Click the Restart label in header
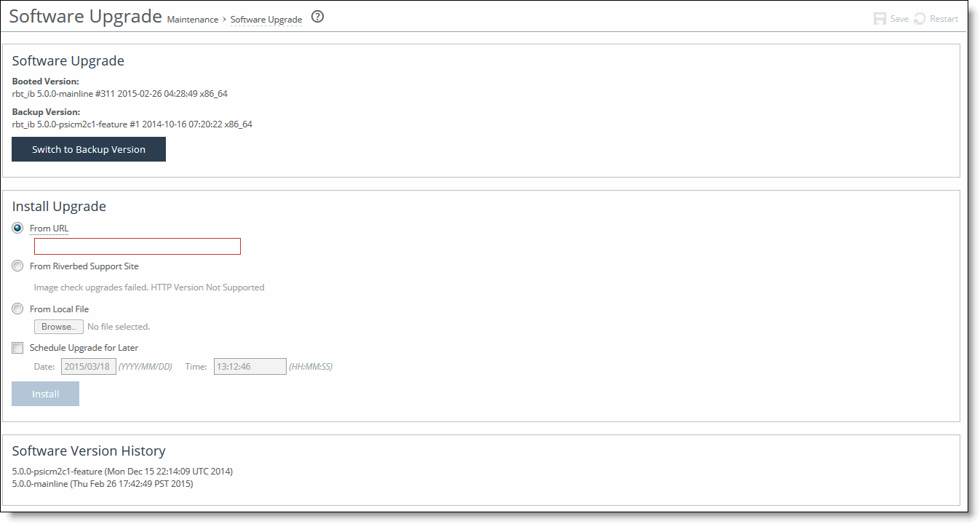Screen dimensions: 980x524 coord(944,19)
